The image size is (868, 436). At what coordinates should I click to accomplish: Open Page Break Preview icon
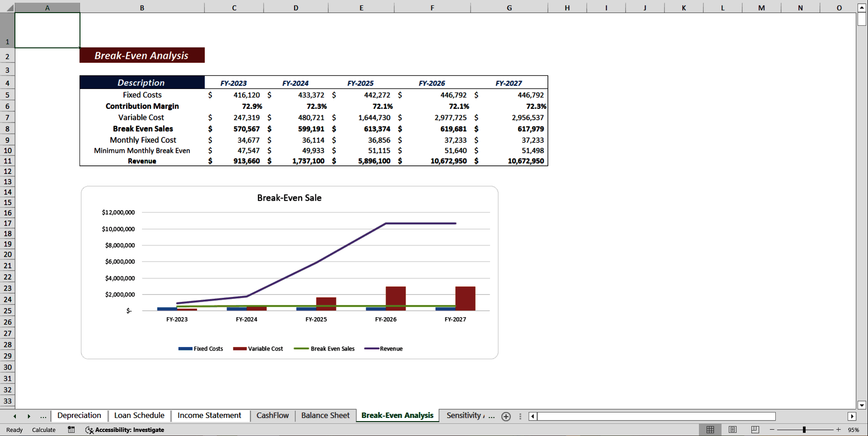tap(755, 430)
